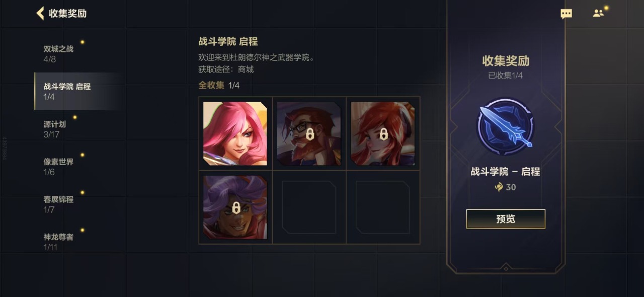Select the 双城之战 collection tab
The height and width of the screenshot is (297, 644).
[77, 54]
